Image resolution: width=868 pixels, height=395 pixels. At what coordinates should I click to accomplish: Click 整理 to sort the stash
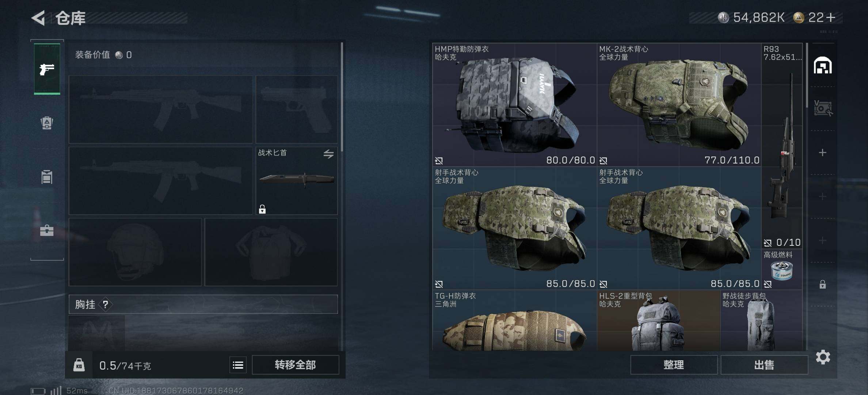point(674,365)
